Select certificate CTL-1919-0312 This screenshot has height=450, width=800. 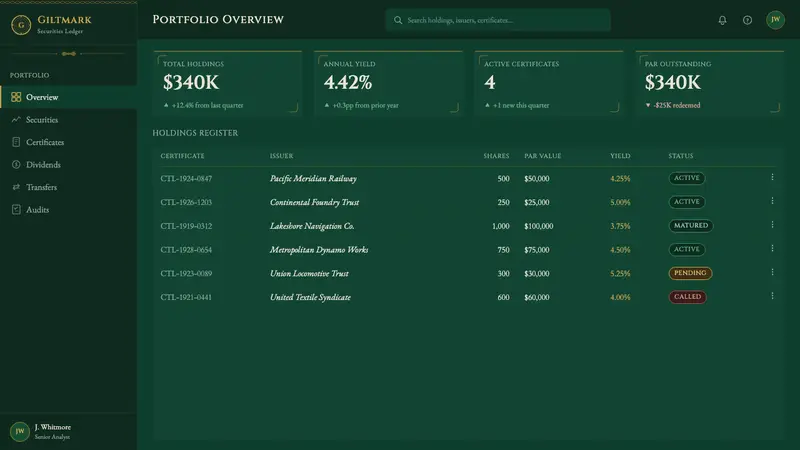(186, 226)
